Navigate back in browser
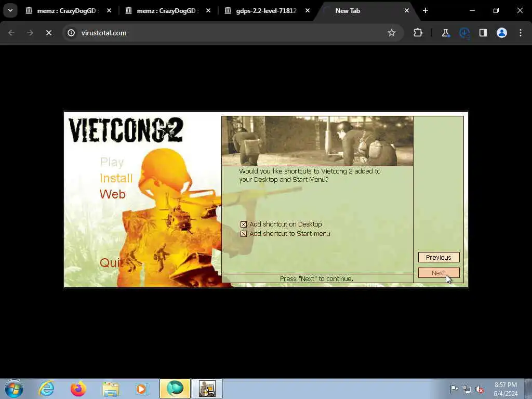The width and height of the screenshot is (532, 399). (x=11, y=33)
